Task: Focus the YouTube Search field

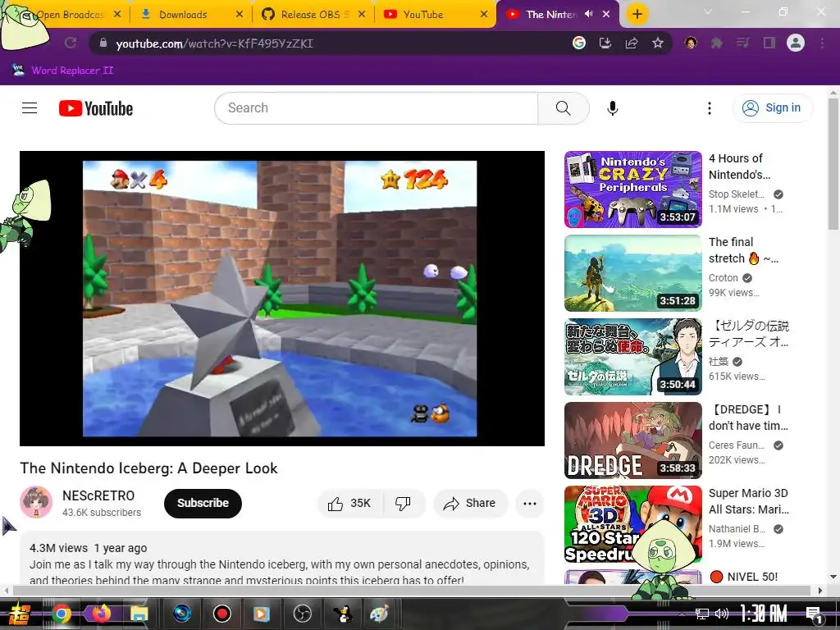Action: [x=377, y=108]
